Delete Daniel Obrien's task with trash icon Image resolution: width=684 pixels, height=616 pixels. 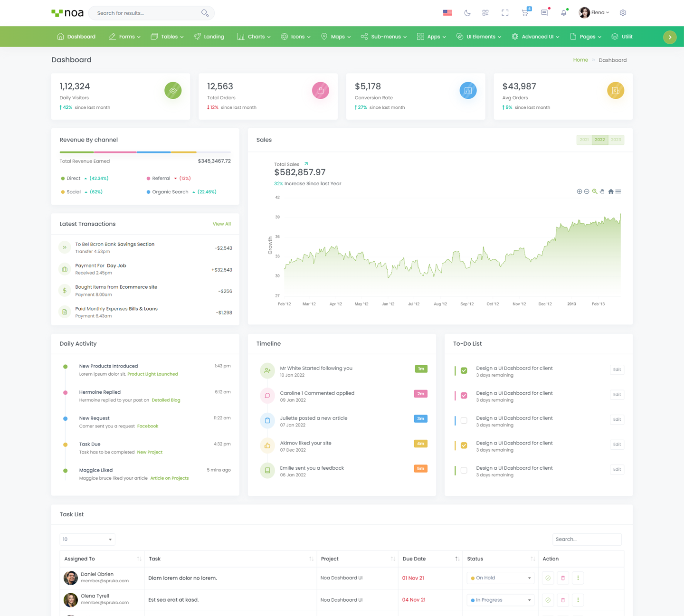[x=563, y=578]
